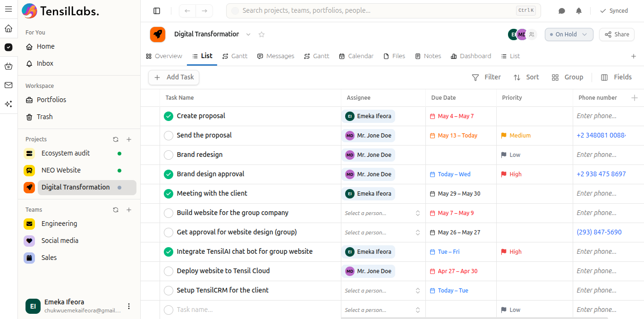This screenshot has height=319, width=644.
Task: Switch to the Dashboard tab
Action: pos(471,56)
